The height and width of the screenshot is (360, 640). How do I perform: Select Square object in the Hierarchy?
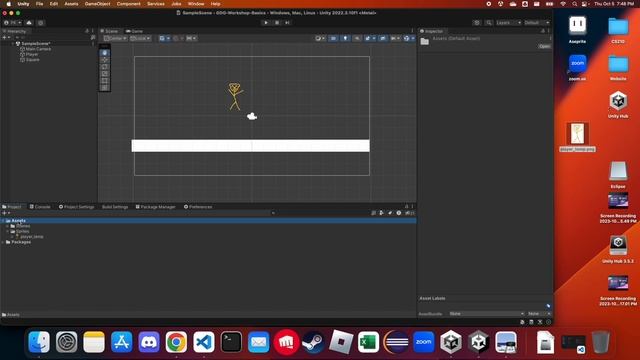[x=33, y=60]
